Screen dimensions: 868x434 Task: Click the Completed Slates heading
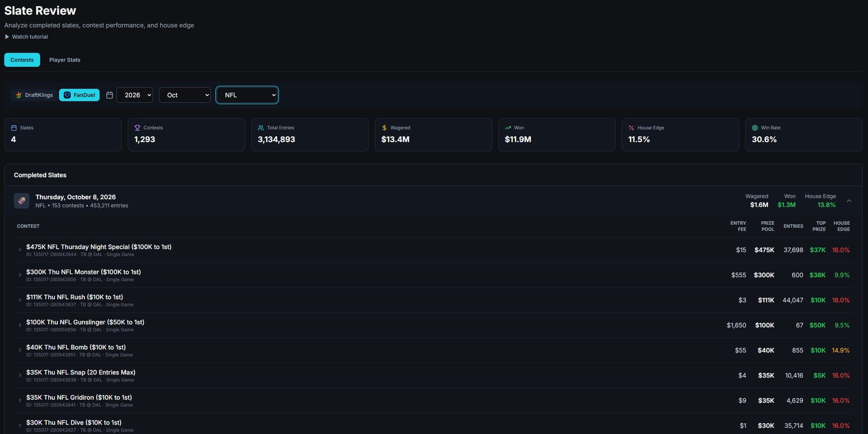(x=40, y=175)
